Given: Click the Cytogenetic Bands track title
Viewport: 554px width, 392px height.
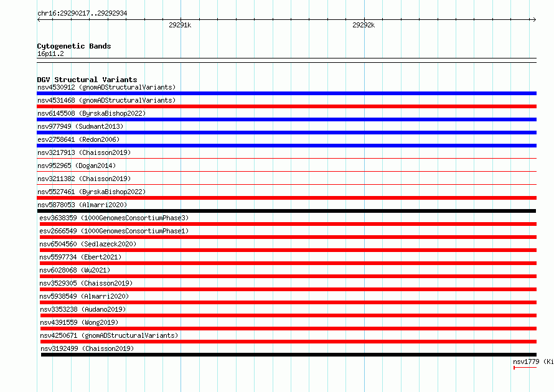Looking at the screenshot, I should tap(74, 46).
